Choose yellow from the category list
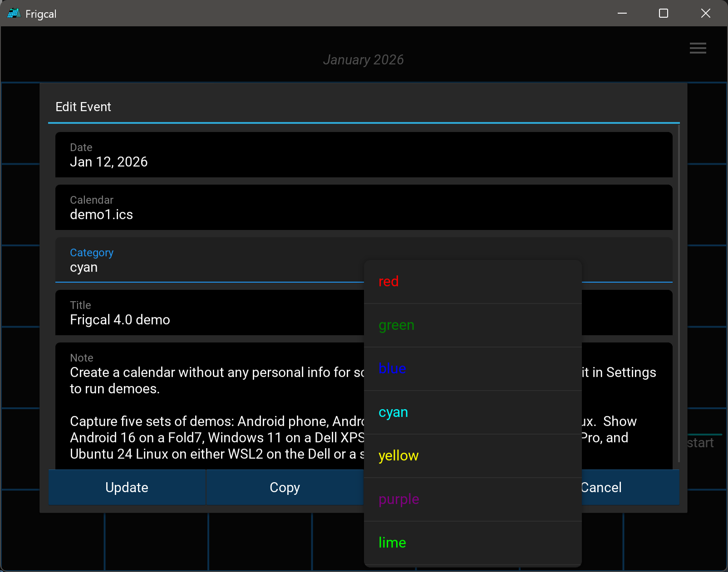 (472, 456)
